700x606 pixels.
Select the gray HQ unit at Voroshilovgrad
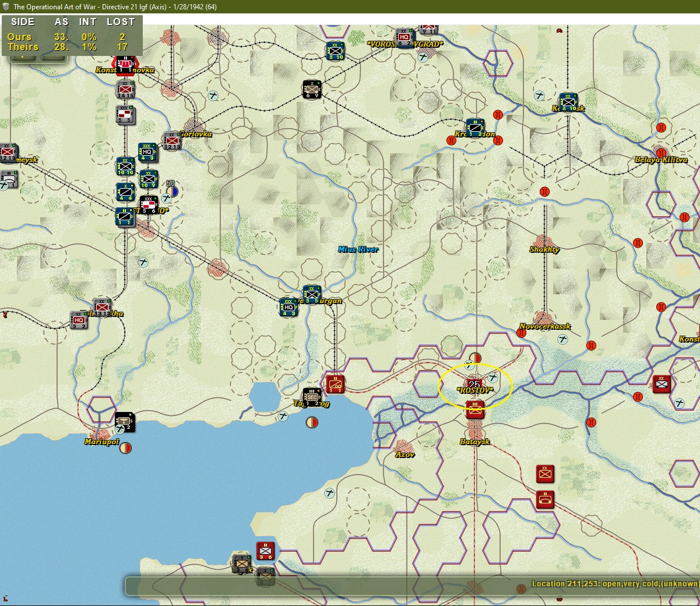(x=404, y=38)
